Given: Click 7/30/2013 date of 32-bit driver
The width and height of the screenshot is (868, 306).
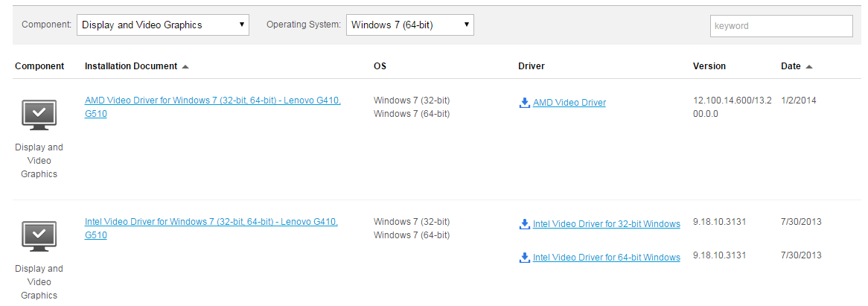Looking at the screenshot, I should point(802,222).
